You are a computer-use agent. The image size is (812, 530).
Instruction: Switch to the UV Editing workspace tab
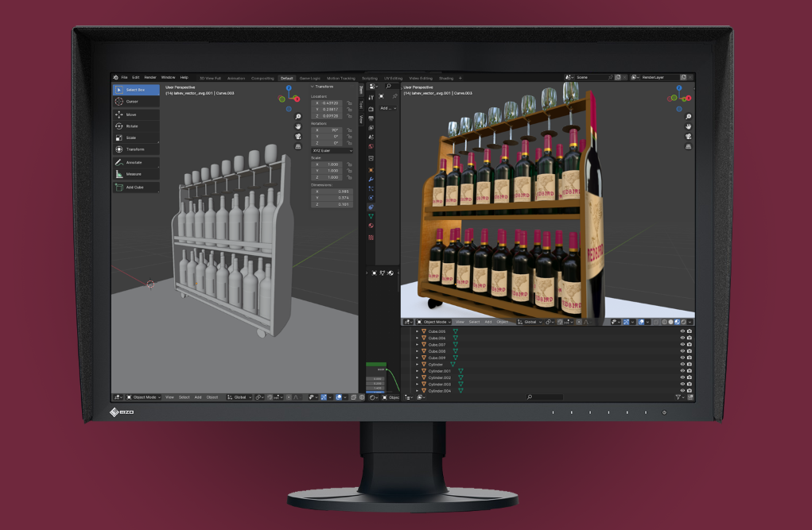point(393,78)
